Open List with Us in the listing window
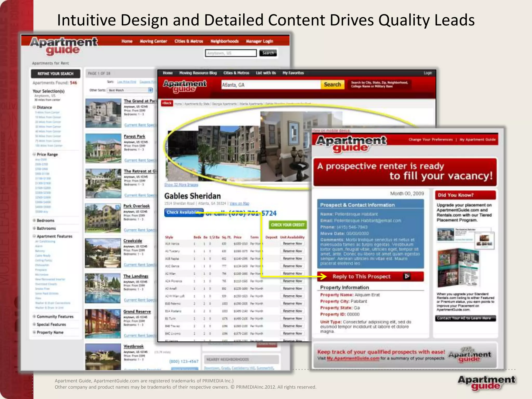Image resolution: width=532 pixels, height=399 pixels. point(266,73)
